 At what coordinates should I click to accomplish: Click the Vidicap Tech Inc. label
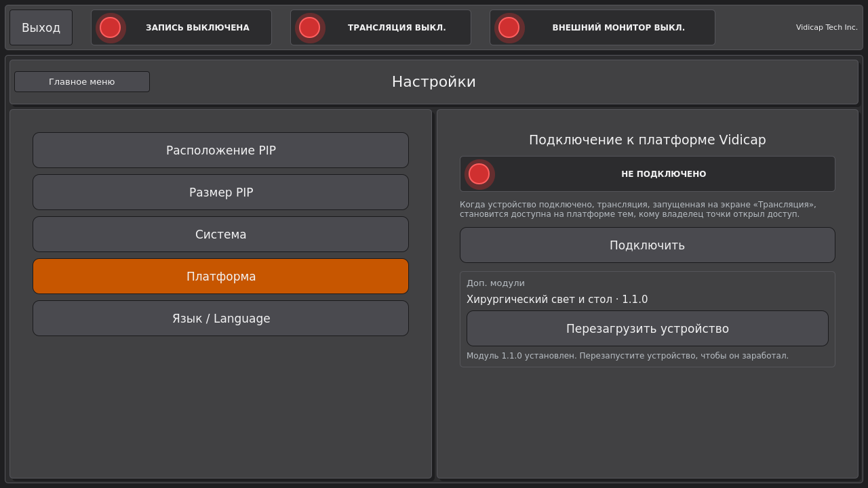click(827, 28)
